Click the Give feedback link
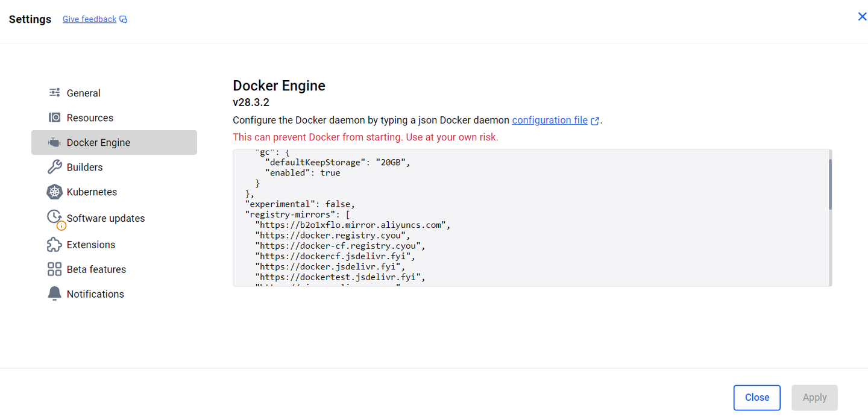This screenshot has width=868, height=420. (x=89, y=19)
